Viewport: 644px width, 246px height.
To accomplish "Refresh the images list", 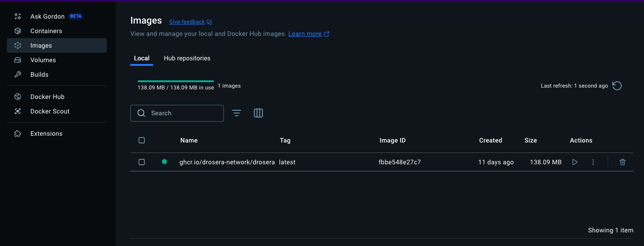I will 617,86.
